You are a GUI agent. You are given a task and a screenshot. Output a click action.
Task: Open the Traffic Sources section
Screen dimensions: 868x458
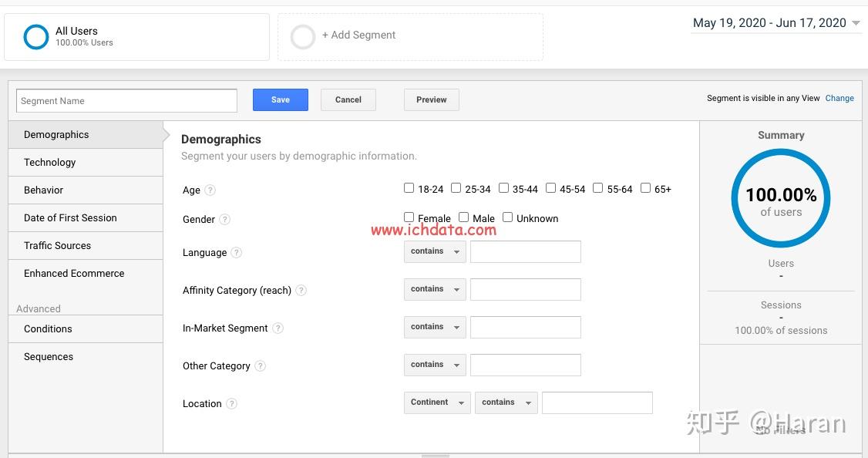pyautogui.click(x=58, y=245)
